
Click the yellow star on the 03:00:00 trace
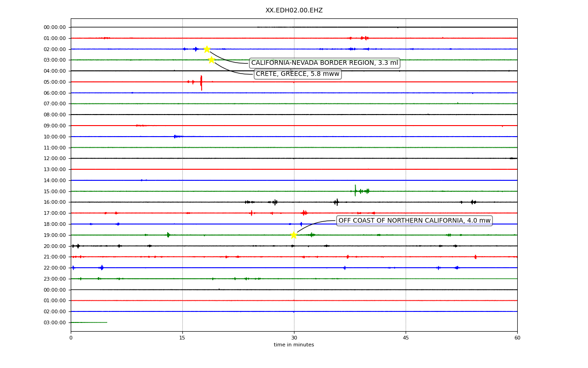[211, 60]
